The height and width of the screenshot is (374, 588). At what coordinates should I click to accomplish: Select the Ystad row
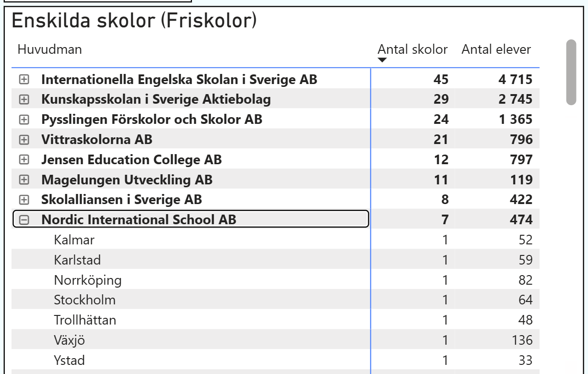coord(68,360)
